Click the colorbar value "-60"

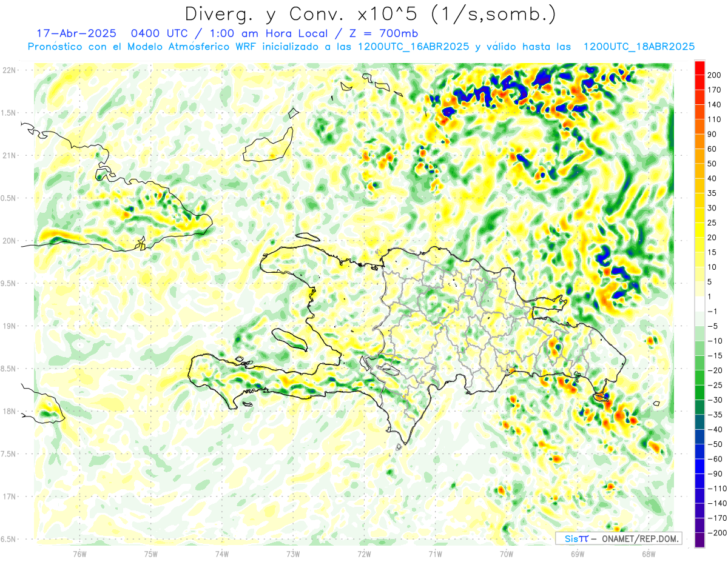(714, 458)
